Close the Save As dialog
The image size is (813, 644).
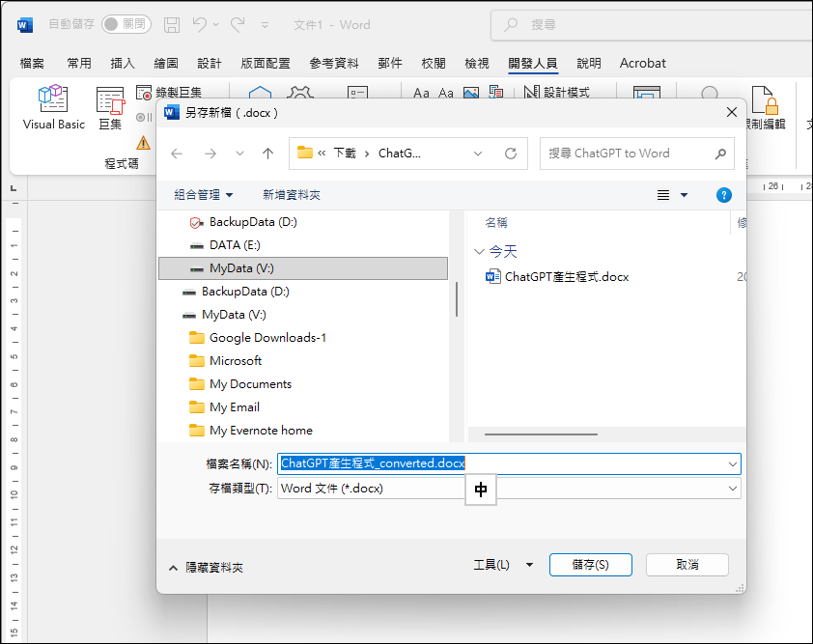(x=732, y=112)
